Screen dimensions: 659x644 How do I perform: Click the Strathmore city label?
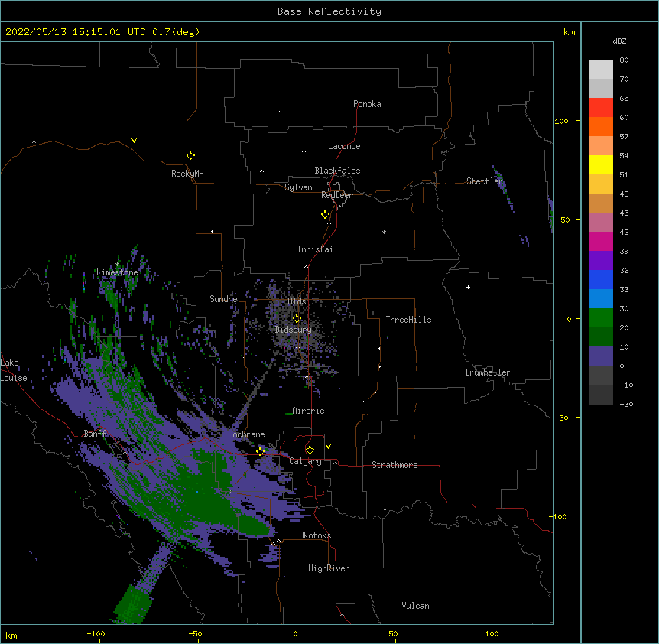pyautogui.click(x=394, y=465)
